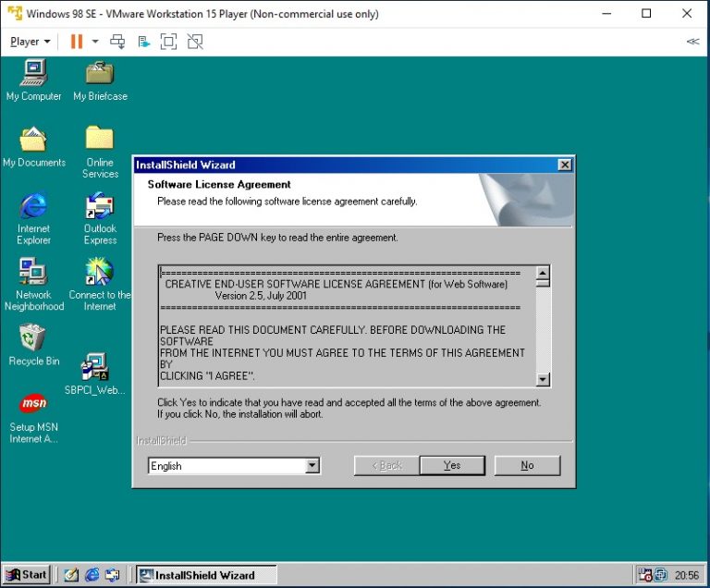Image resolution: width=710 pixels, height=588 pixels.
Task: Launch Internet Explorer from quick launch
Action: [x=92, y=575]
